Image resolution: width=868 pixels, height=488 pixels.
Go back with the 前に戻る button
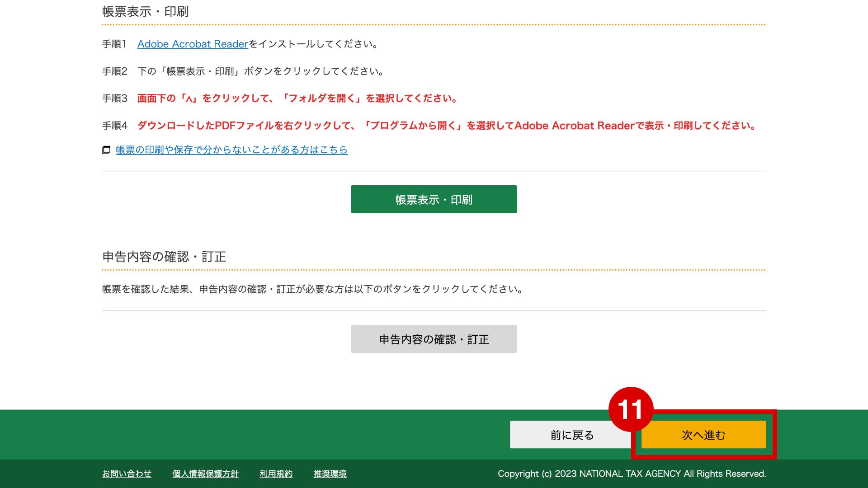tap(571, 435)
